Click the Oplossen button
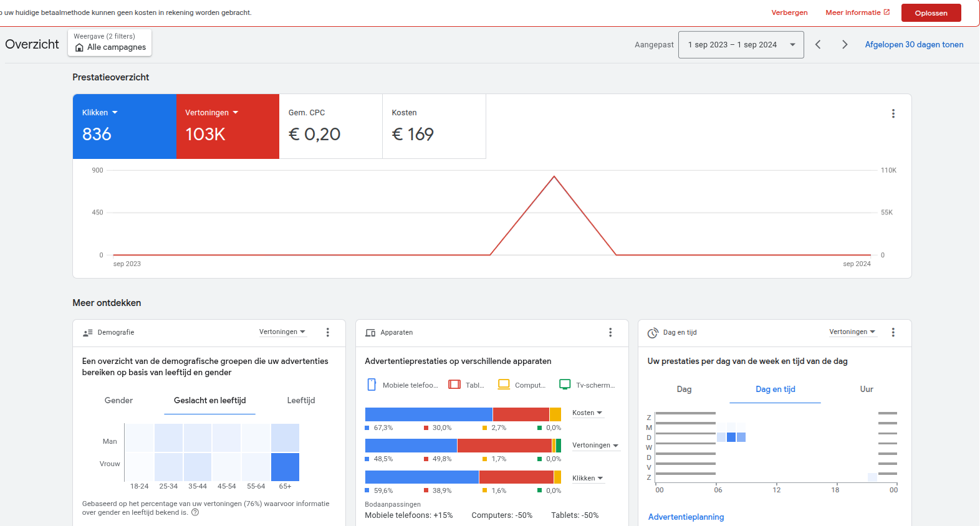The width and height of the screenshot is (980, 526). coord(931,13)
